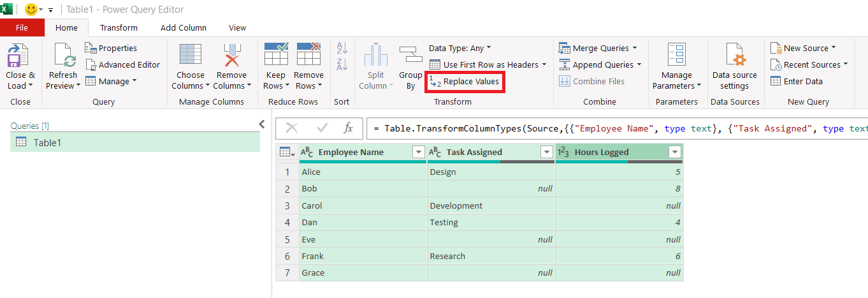The image size is (868, 298).
Task: Expand the Manage Parameters dropdown
Action: (698, 86)
